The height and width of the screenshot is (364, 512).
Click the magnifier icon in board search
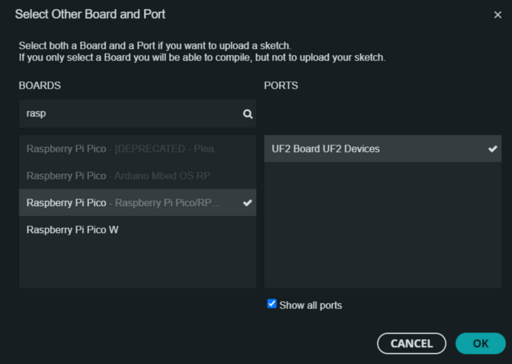click(248, 114)
